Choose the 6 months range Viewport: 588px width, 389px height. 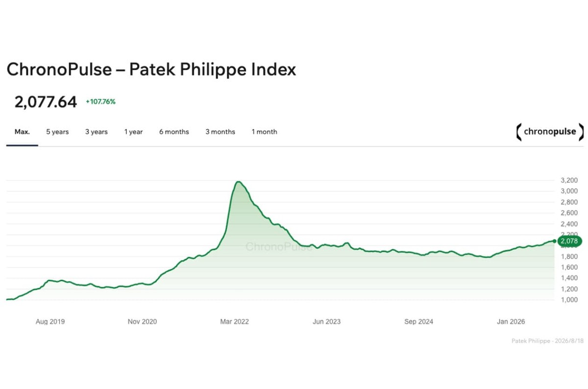[174, 132]
